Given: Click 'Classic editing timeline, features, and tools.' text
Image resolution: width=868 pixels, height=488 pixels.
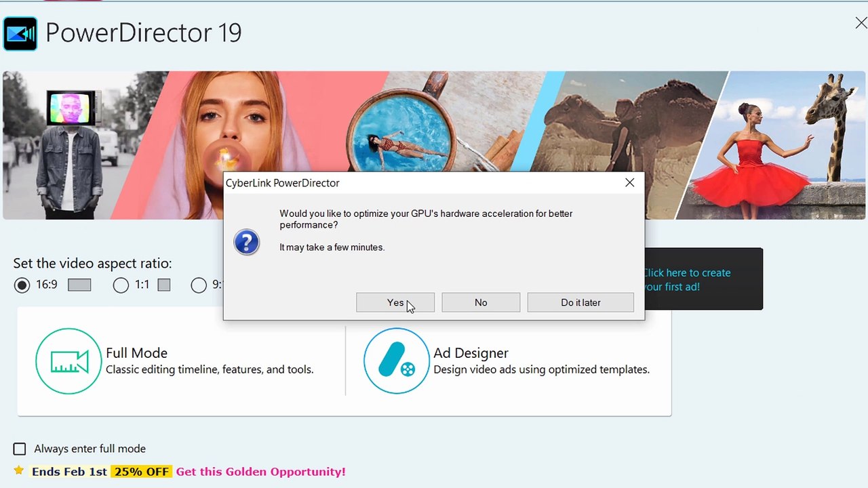Looking at the screenshot, I should pos(210,369).
